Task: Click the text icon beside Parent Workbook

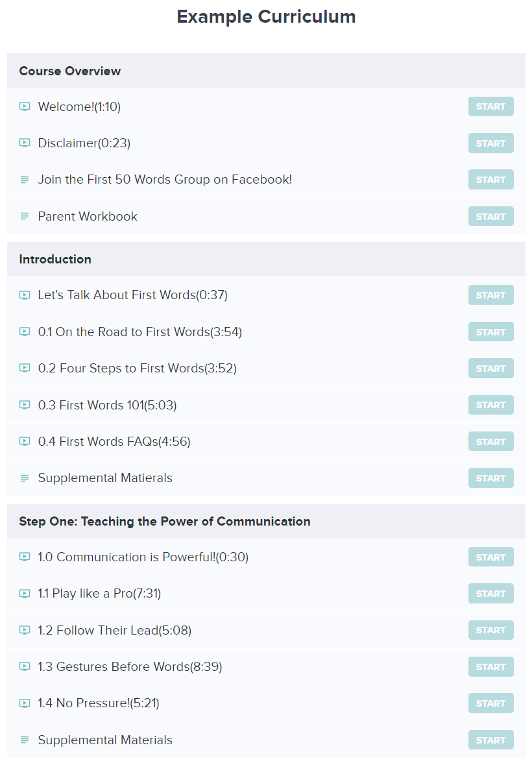Action: point(25,216)
